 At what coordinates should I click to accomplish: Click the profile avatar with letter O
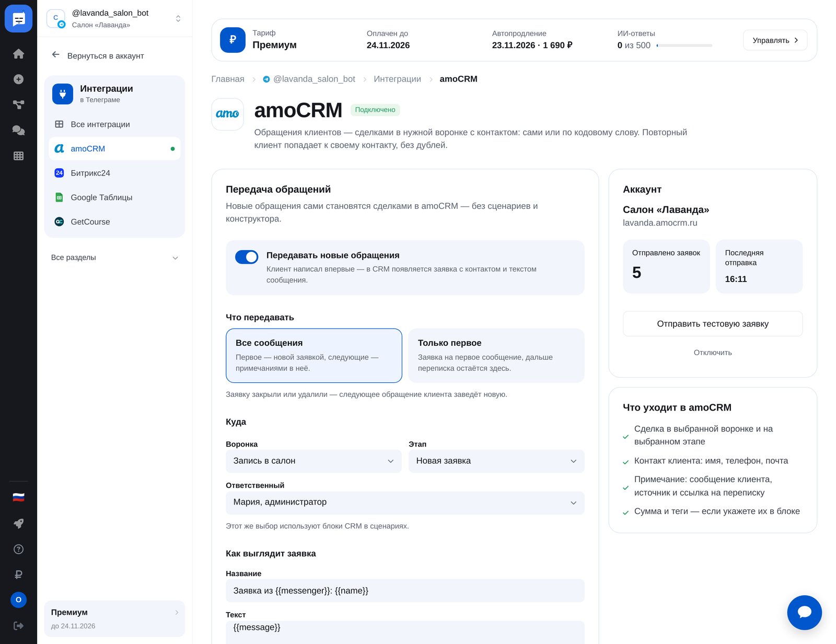click(18, 600)
